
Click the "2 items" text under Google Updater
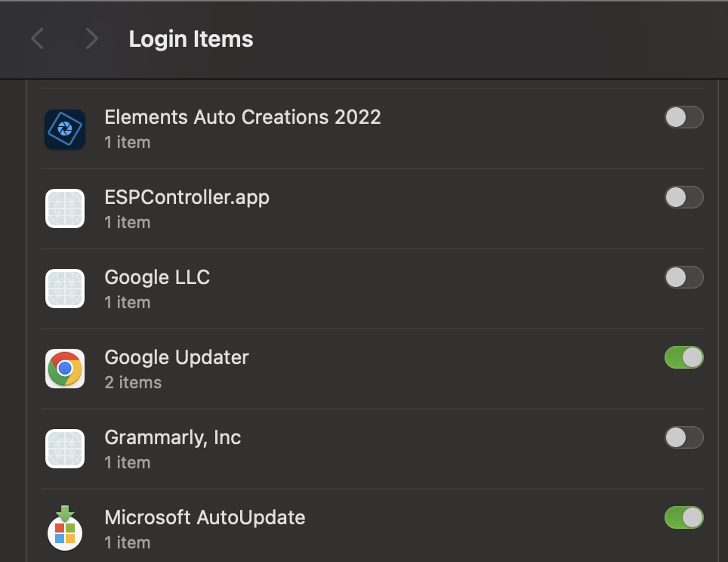(133, 382)
